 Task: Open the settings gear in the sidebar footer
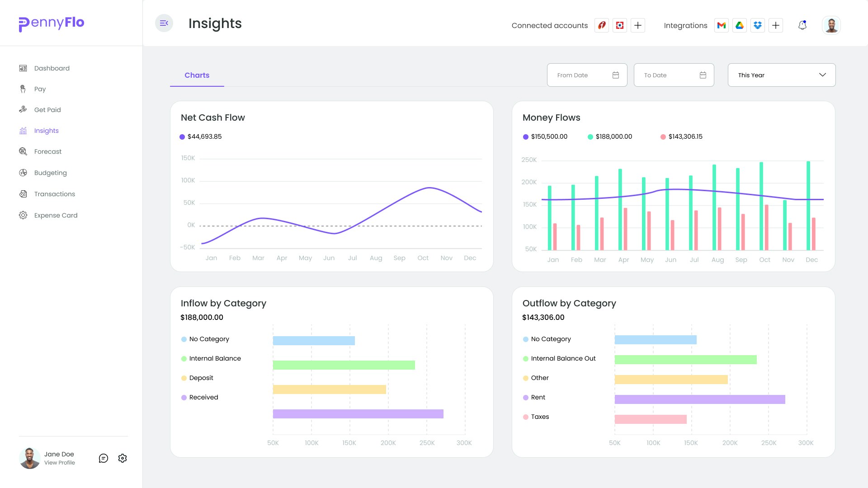123,458
